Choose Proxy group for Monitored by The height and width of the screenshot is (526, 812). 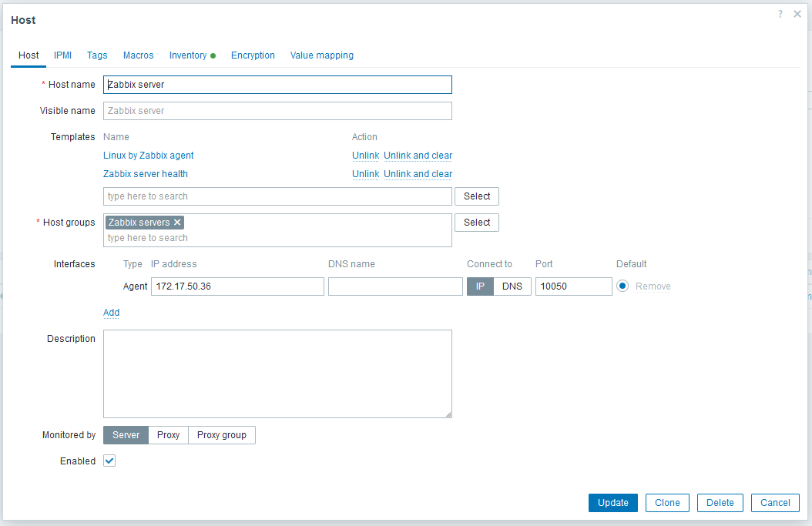pyautogui.click(x=222, y=435)
